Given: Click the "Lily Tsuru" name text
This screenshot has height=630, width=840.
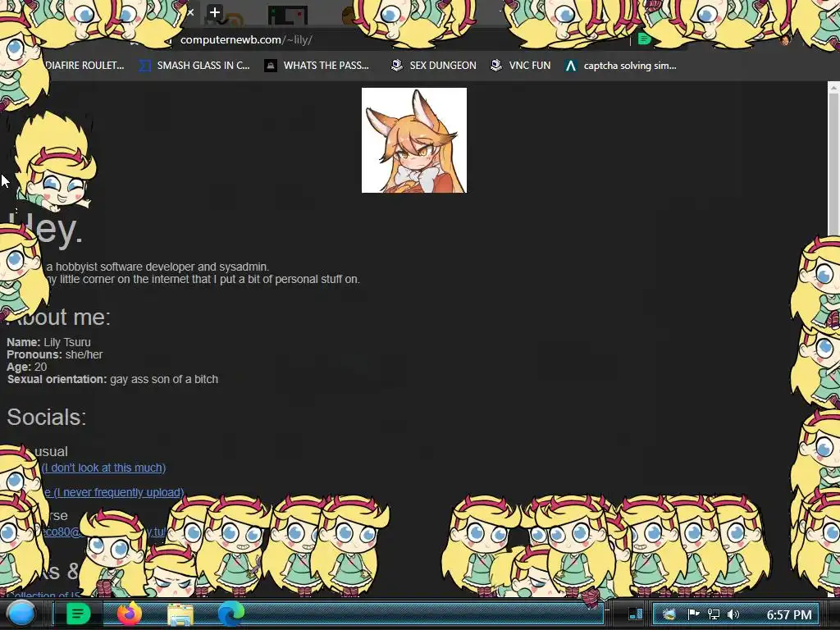Looking at the screenshot, I should (67, 342).
